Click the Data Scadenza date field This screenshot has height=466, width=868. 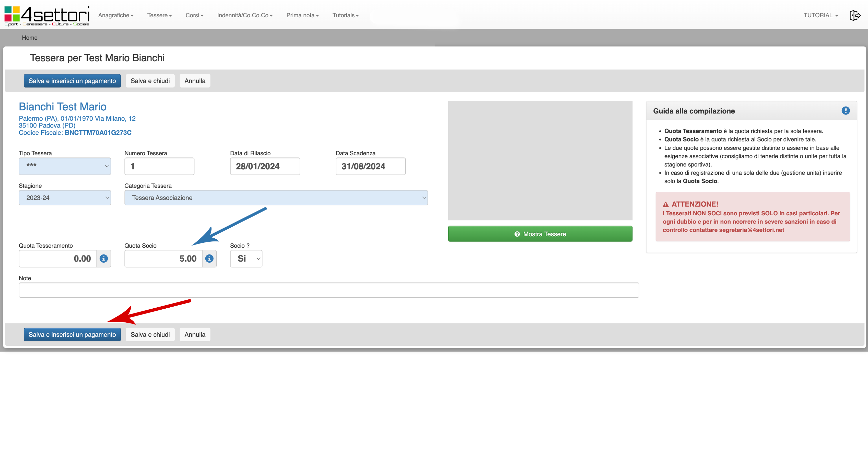[370, 166]
